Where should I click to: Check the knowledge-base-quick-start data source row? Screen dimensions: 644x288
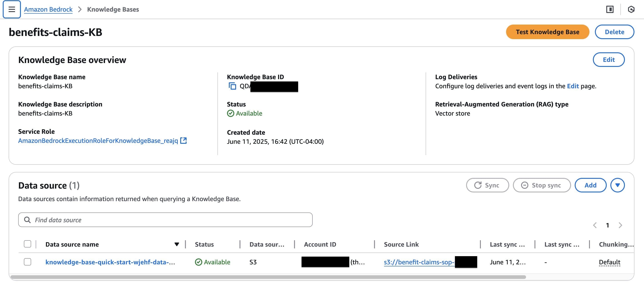27,262
